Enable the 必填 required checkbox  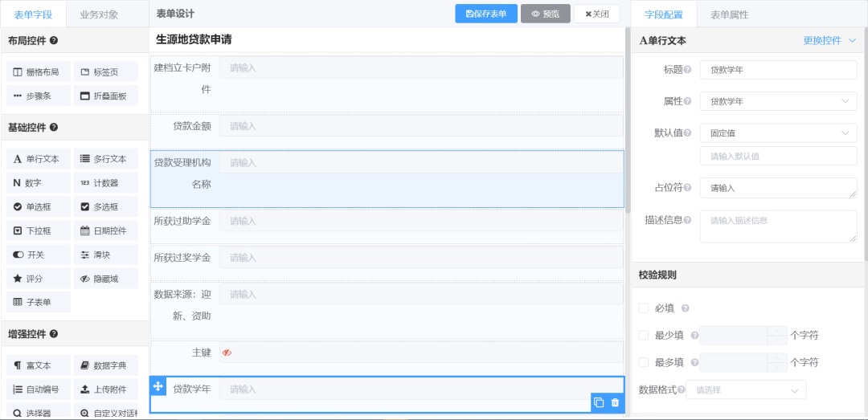pos(644,308)
